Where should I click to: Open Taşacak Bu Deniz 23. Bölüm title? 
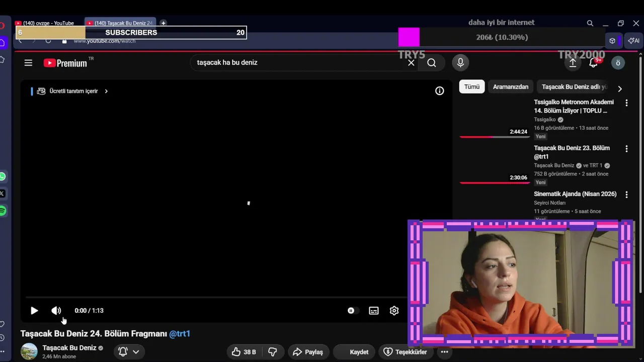(572, 152)
